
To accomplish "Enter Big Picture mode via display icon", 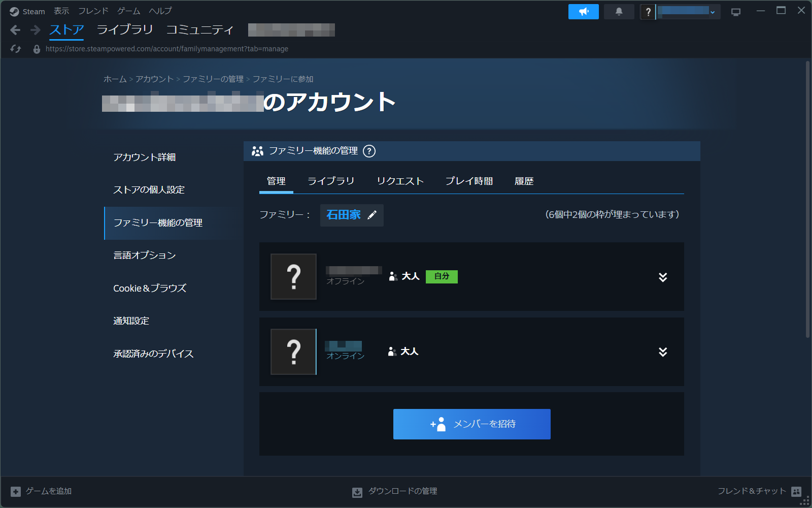I will [x=736, y=11].
